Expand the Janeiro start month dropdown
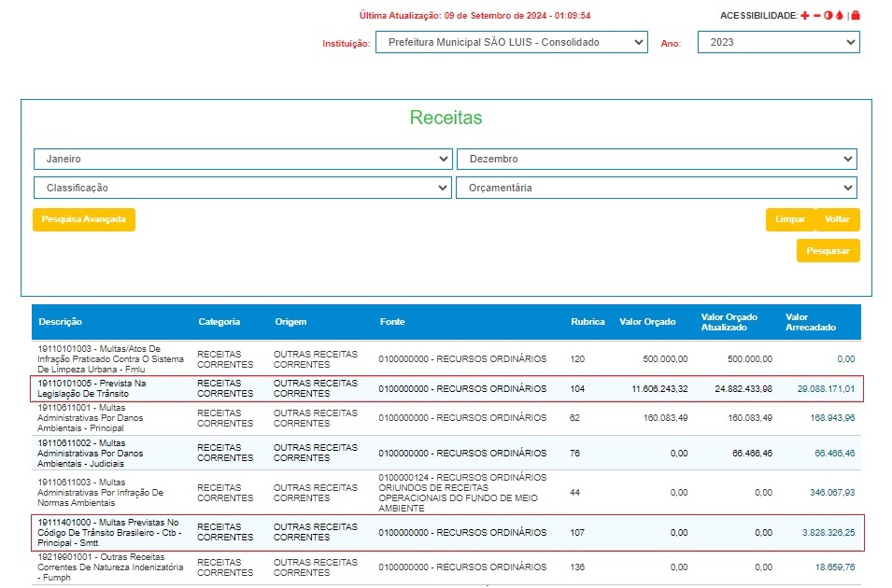Viewport: 892px width, 588px height. [x=243, y=159]
